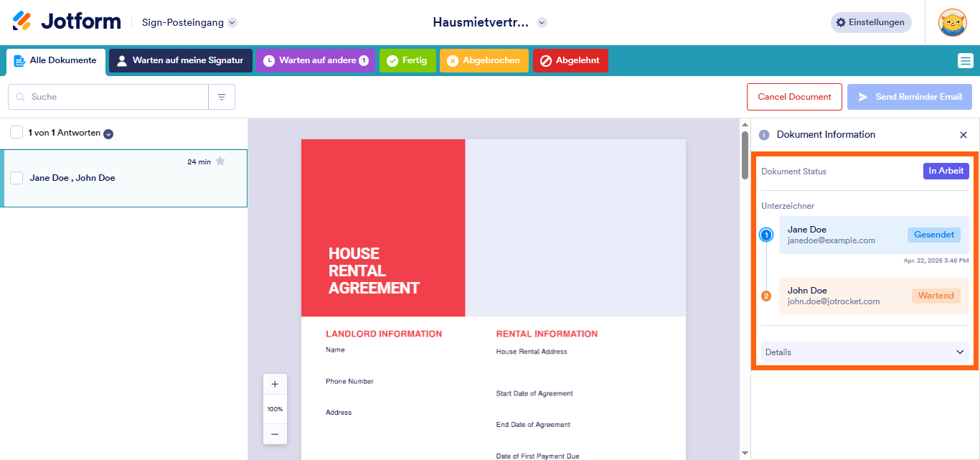Expand the Sign-Posteingang dropdown

[232, 23]
